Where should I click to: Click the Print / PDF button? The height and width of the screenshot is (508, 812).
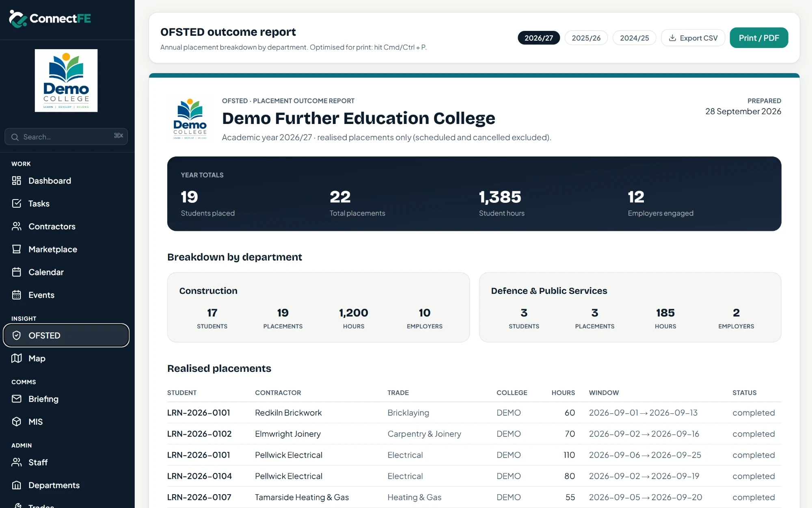[x=759, y=38]
